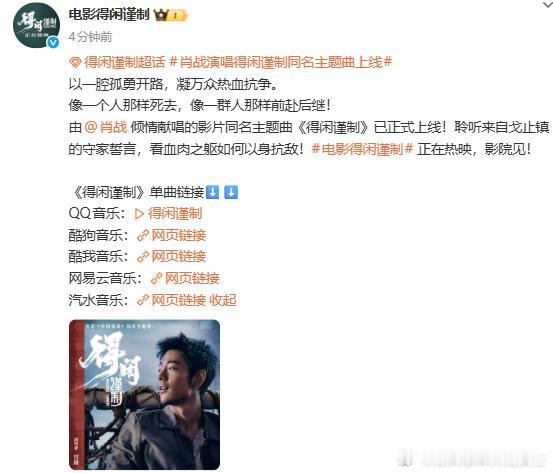Click chain icon next to 酷我音乐

(x=143, y=257)
